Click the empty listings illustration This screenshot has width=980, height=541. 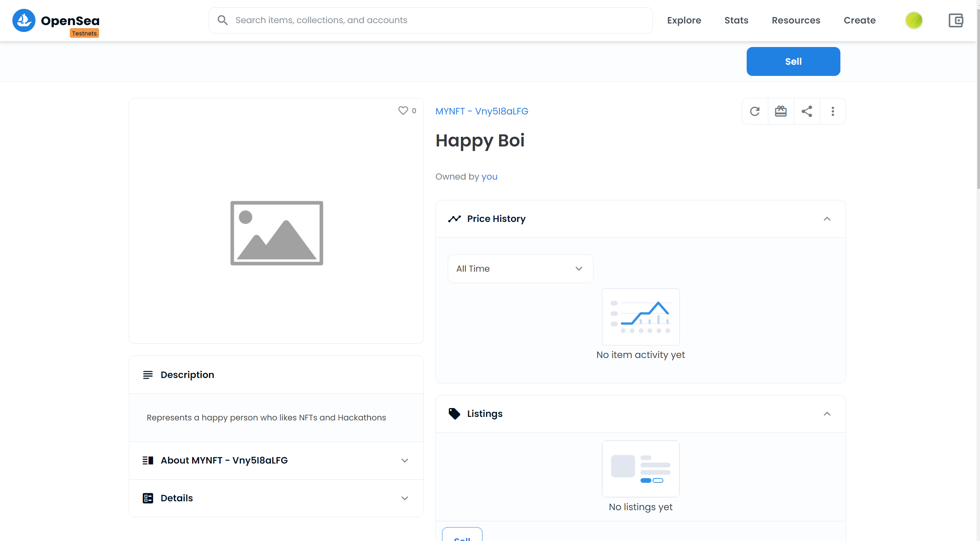[x=641, y=469]
